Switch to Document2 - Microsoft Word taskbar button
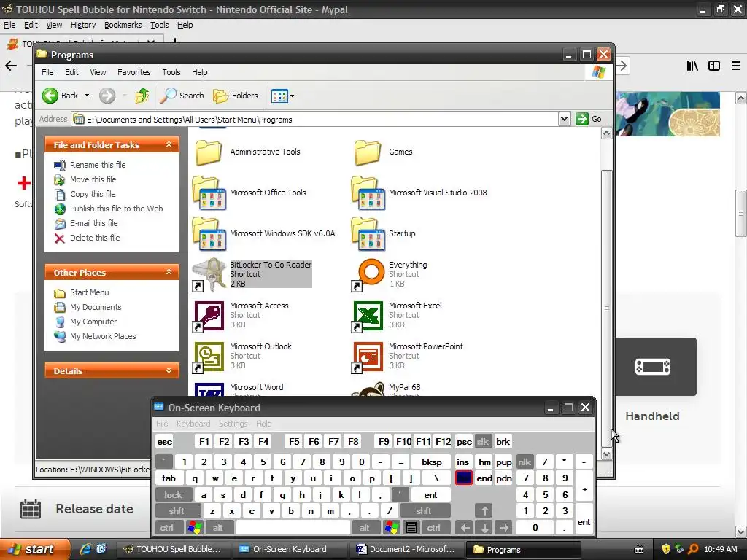Screen dimensions: 747x560 coord(406,549)
